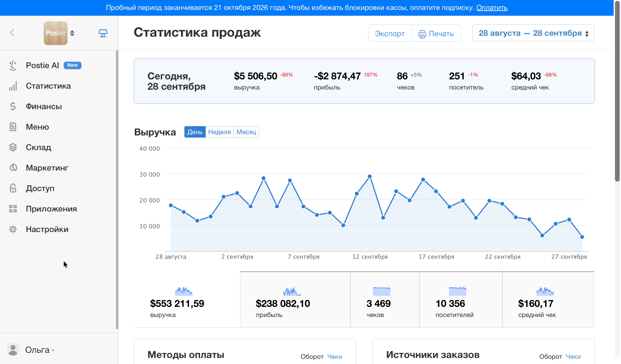Click the Ольга user avatar

pos(13,349)
